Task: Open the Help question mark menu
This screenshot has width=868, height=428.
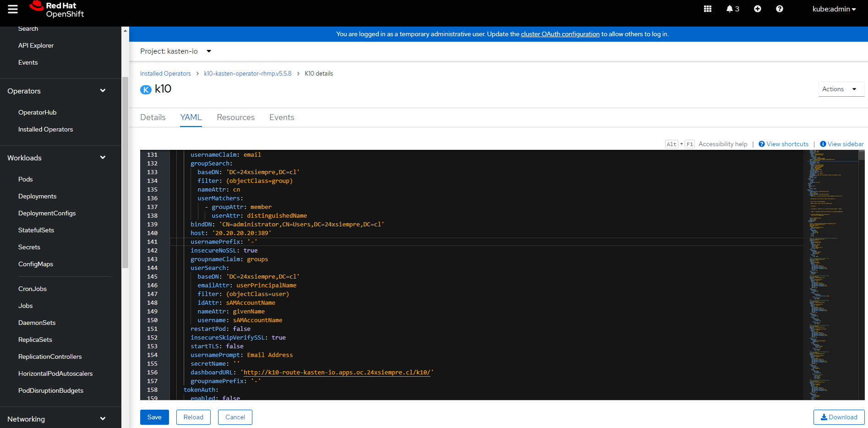Action: click(x=779, y=9)
